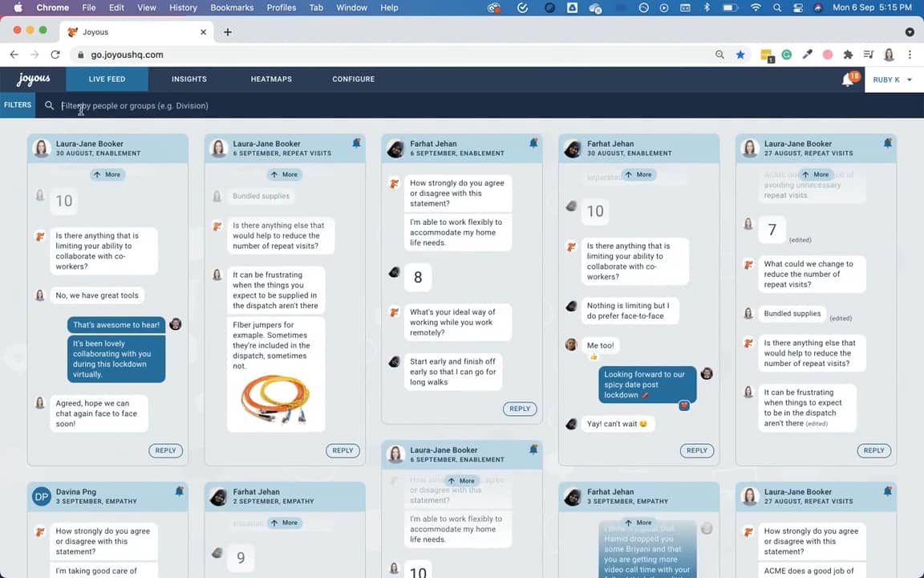
Task: Click the score 8 in Farhat Jehan card
Action: click(x=418, y=277)
